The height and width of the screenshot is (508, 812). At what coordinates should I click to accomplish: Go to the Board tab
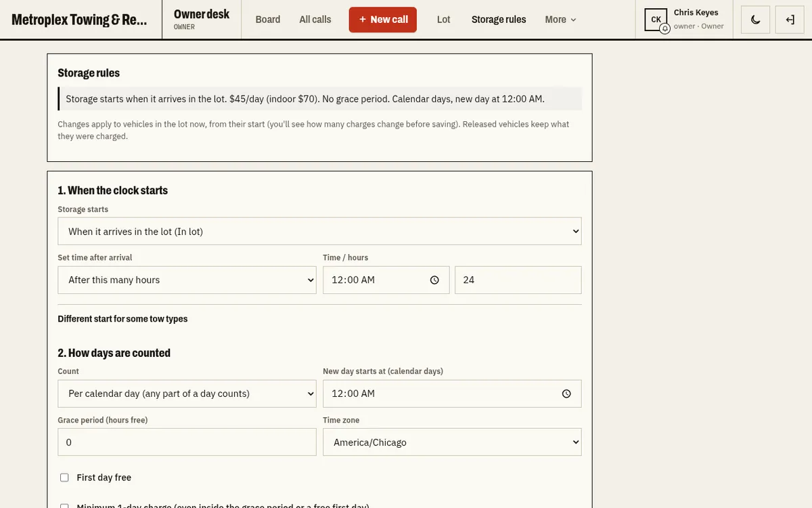tap(268, 20)
